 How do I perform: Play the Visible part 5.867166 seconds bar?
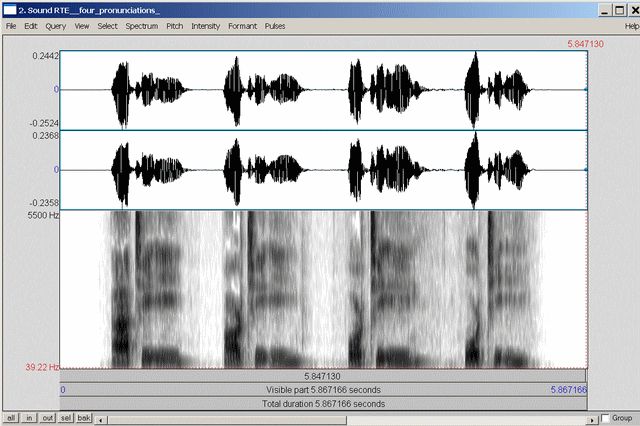click(x=323, y=389)
